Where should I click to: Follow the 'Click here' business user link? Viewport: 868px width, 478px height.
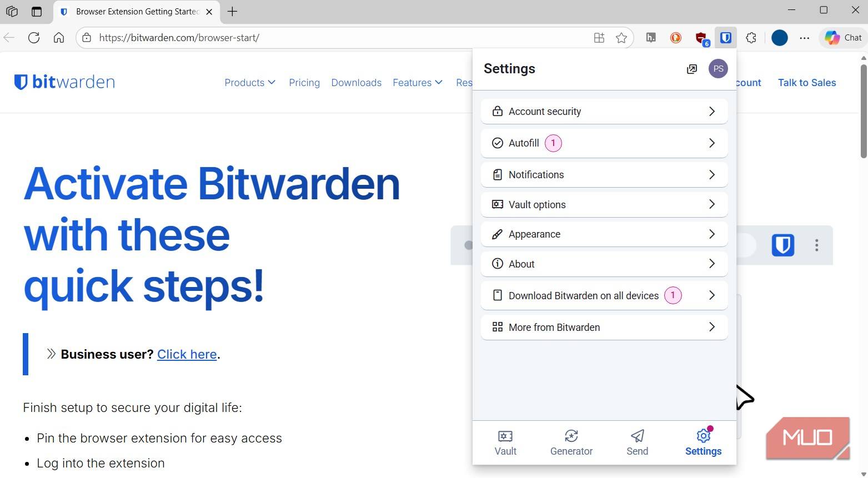187,354
